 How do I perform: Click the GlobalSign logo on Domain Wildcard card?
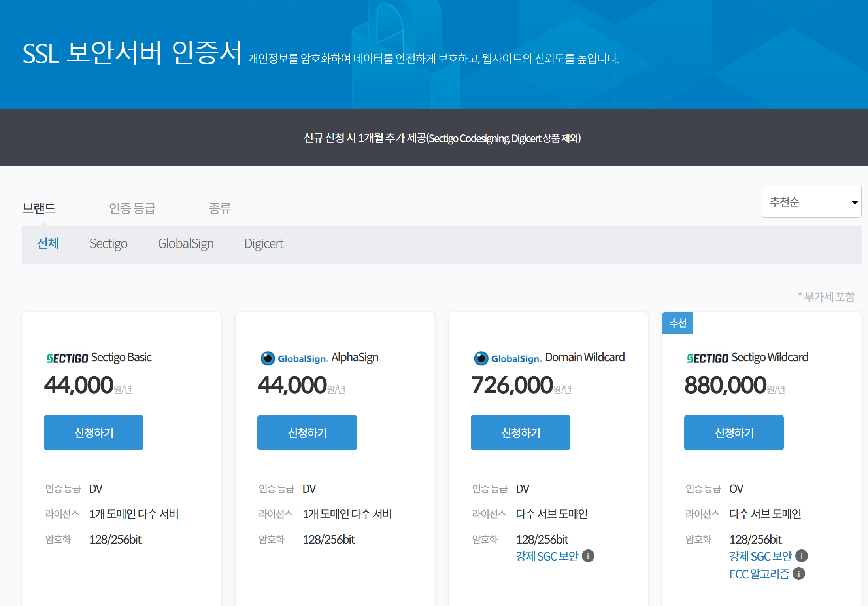pos(508,358)
